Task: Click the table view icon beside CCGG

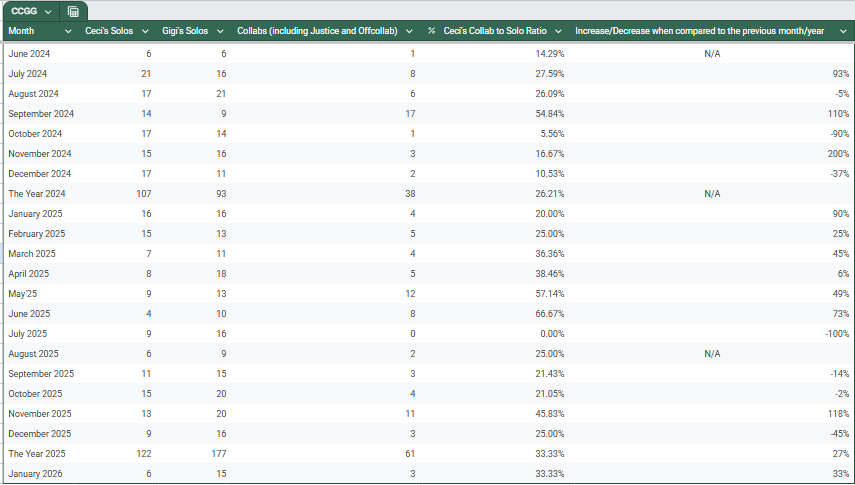Action: (x=74, y=11)
